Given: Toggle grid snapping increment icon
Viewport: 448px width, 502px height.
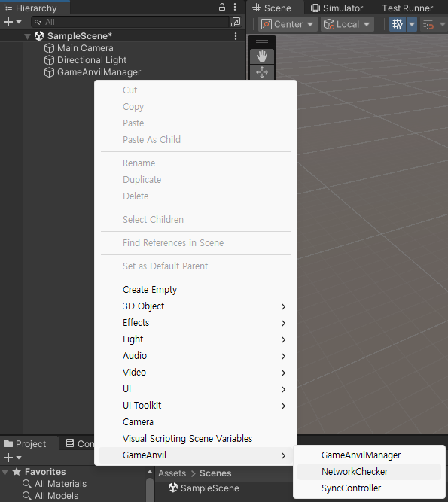Looking at the screenshot, I should (428, 24).
